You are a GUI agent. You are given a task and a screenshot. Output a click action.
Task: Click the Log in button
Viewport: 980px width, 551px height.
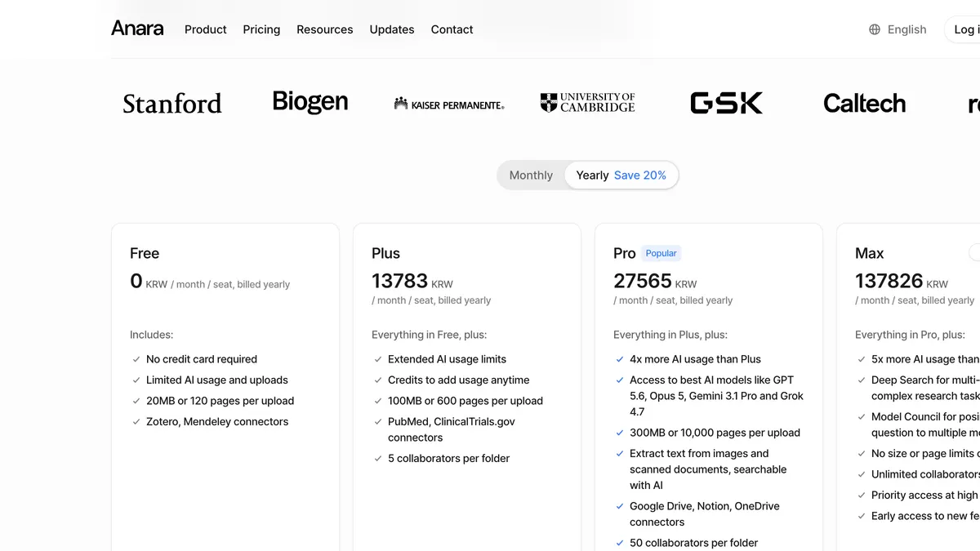click(x=962, y=29)
